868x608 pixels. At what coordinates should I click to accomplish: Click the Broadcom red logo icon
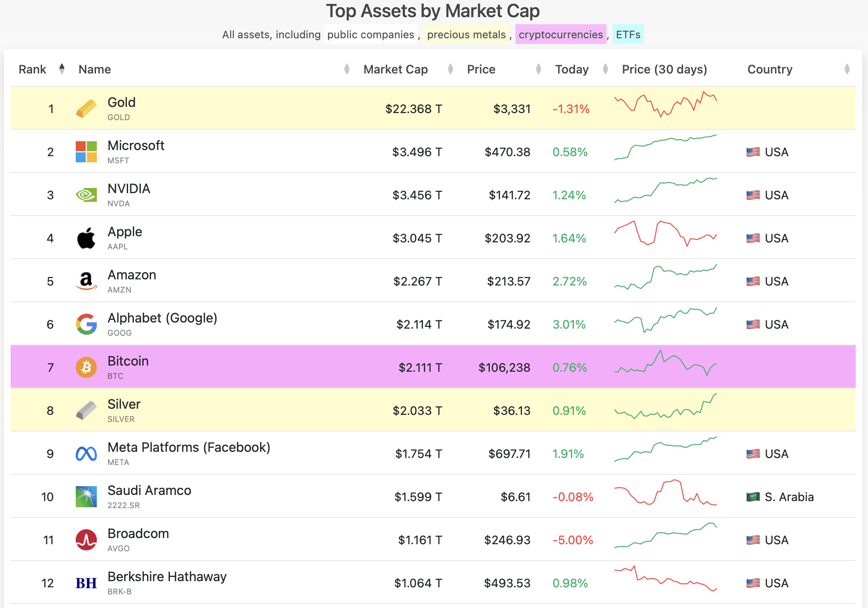(86, 540)
